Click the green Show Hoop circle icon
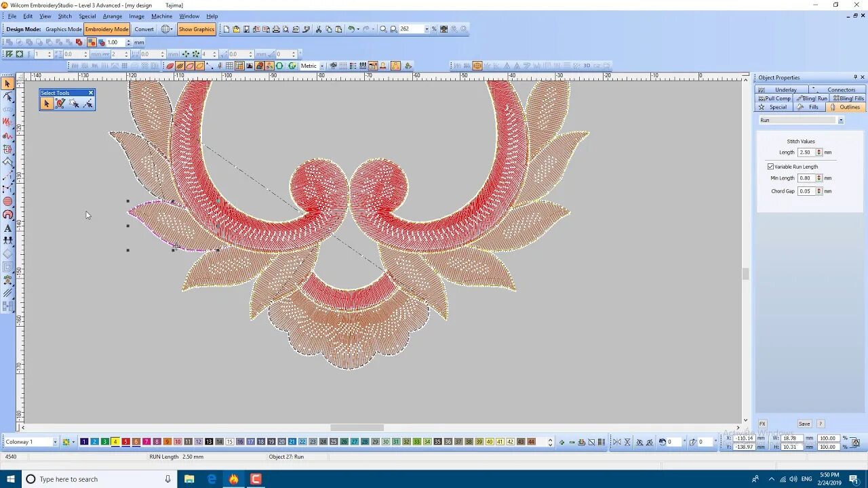Screen dimensions: 868x488 [x=279, y=66]
